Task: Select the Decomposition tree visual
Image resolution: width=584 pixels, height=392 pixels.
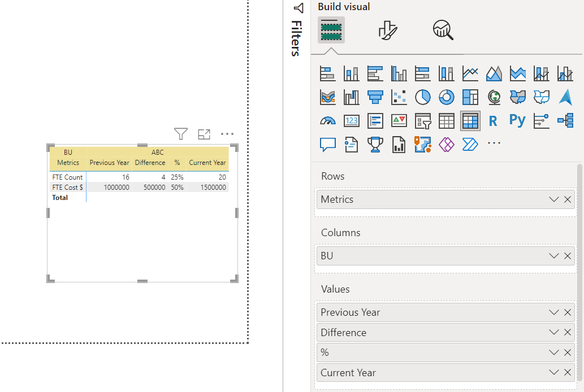Action: pos(565,121)
